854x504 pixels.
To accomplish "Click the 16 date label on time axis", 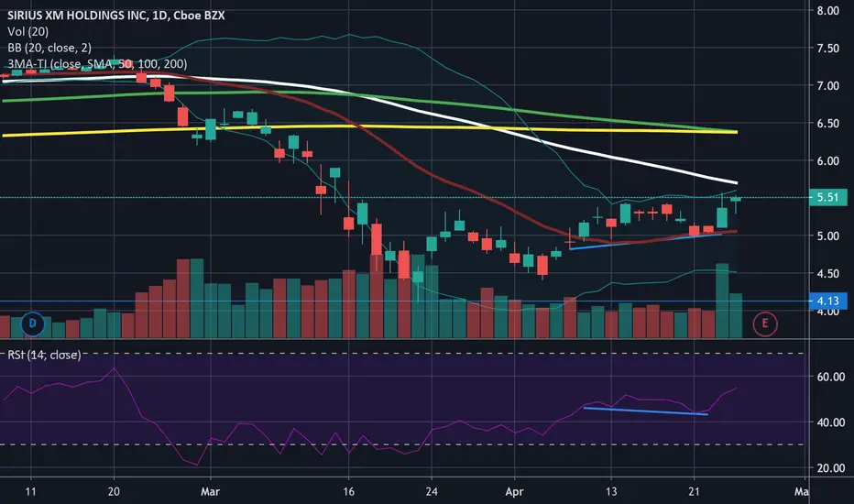I will [348, 491].
